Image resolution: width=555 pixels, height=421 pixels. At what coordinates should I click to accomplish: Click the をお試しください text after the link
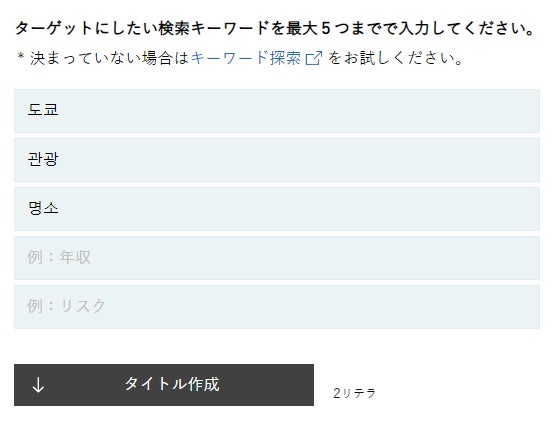(x=396, y=58)
